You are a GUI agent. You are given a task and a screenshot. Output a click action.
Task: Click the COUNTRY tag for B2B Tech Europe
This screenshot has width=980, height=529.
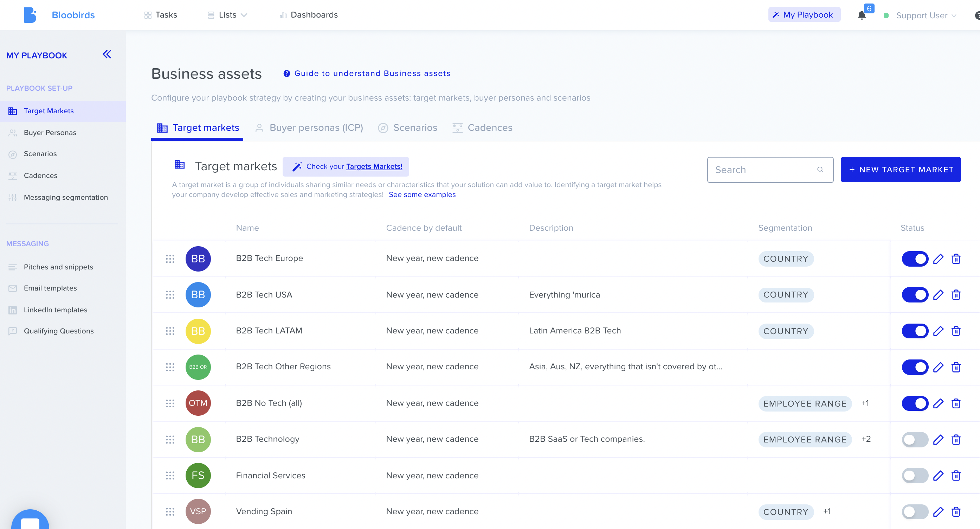pyautogui.click(x=786, y=259)
